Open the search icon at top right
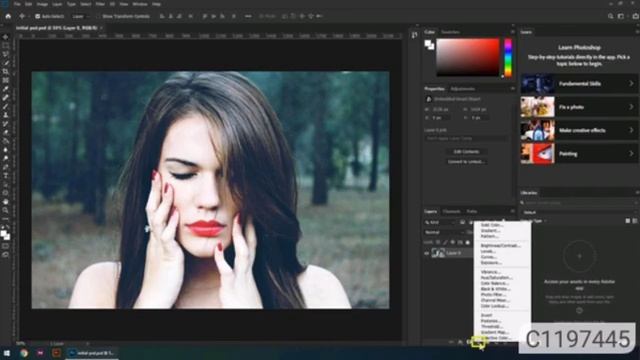The image size is (640, 360). 611,16
